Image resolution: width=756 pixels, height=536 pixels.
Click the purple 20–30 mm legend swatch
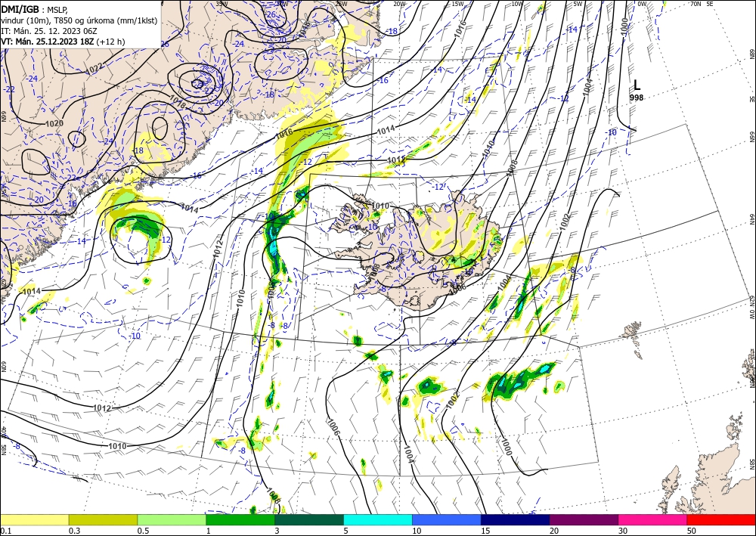coord(584,519)
